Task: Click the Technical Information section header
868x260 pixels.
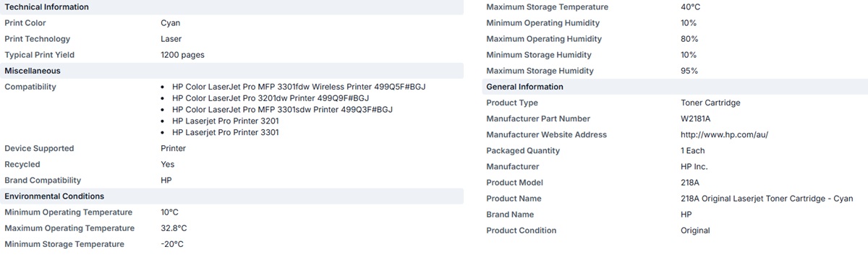Action: 231,7
